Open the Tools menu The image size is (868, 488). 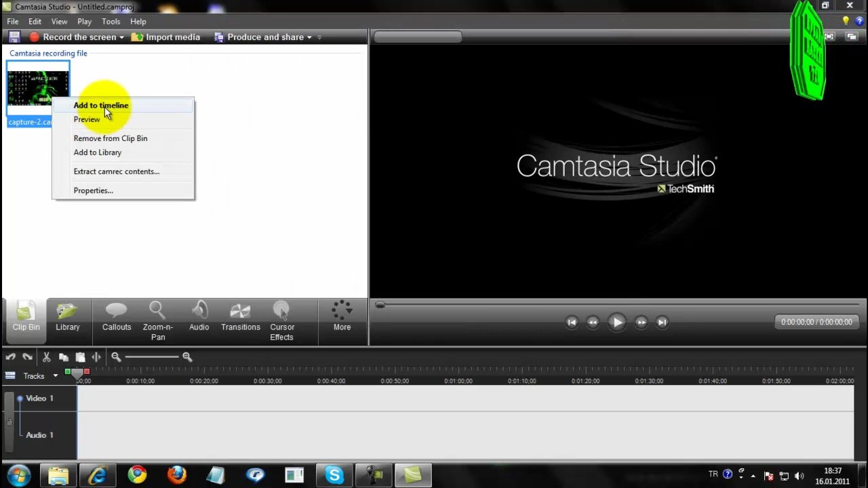click(x=111, y=22)
